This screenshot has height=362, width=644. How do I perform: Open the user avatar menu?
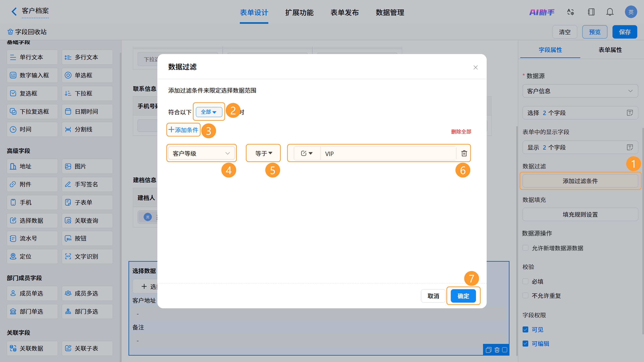631,12
